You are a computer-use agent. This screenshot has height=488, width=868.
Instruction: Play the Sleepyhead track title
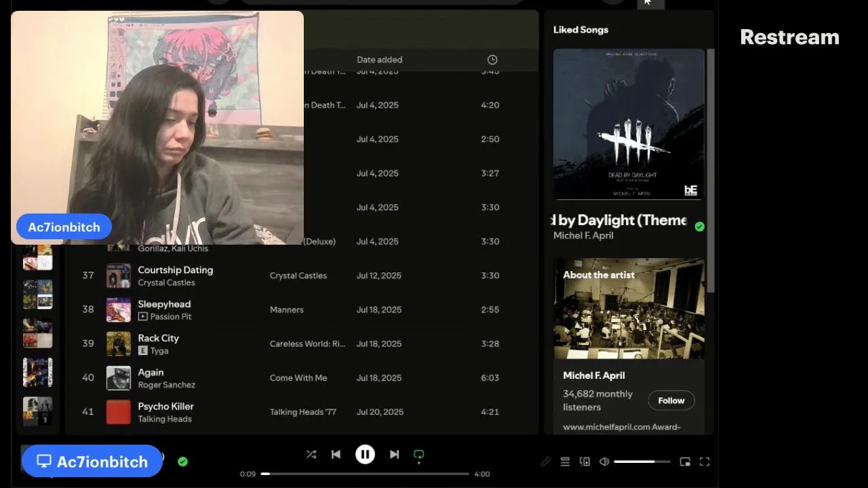click(164, 304)
